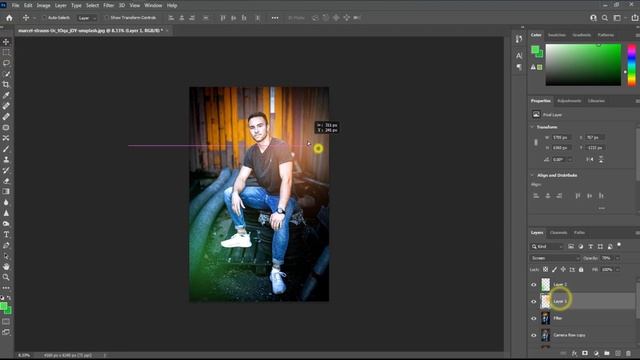Select the Eraser tool
The width and height of the screenshot is (640, 360).
(x=6, y=181)
